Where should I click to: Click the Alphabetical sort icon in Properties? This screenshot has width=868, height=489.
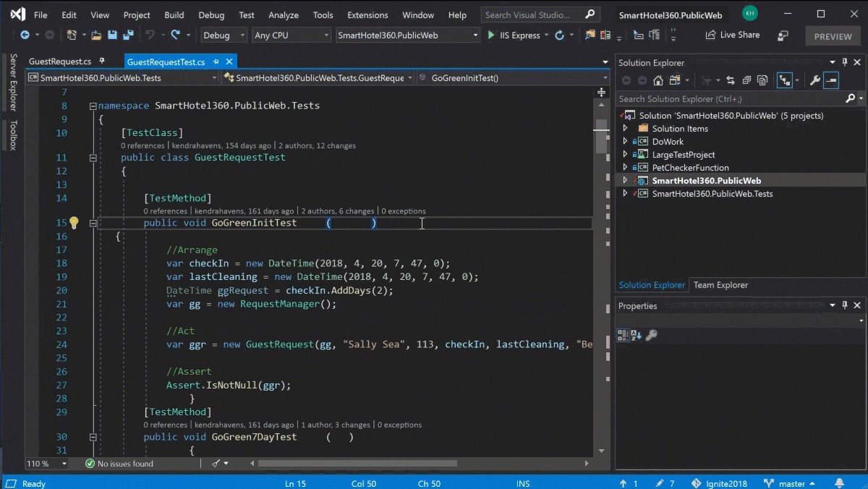point(636,335)
